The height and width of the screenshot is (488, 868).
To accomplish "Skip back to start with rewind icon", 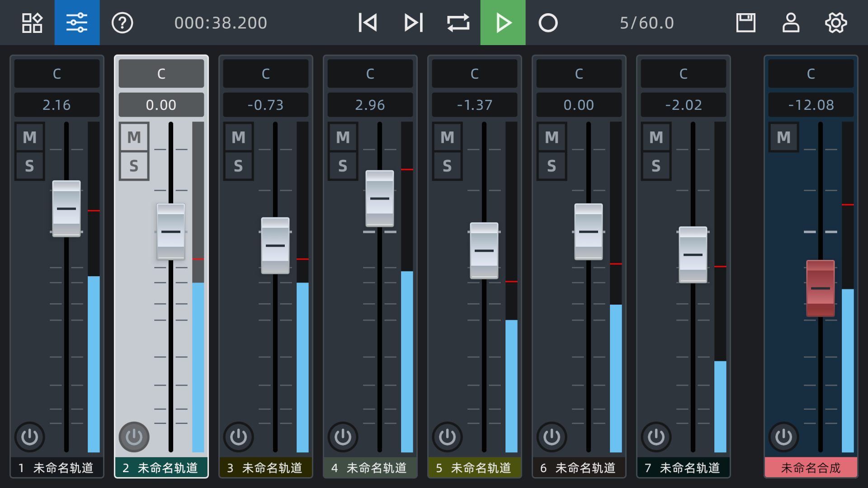I will point(368,23).
